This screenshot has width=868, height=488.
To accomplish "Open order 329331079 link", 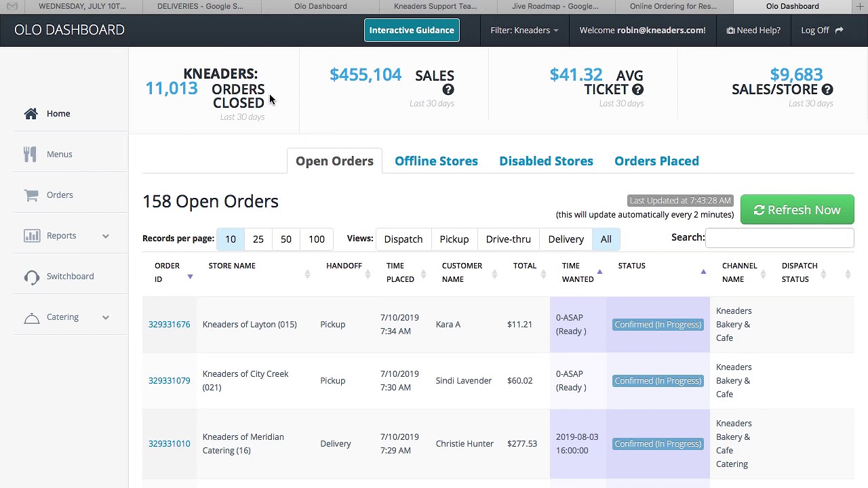I will coord(170,381).
